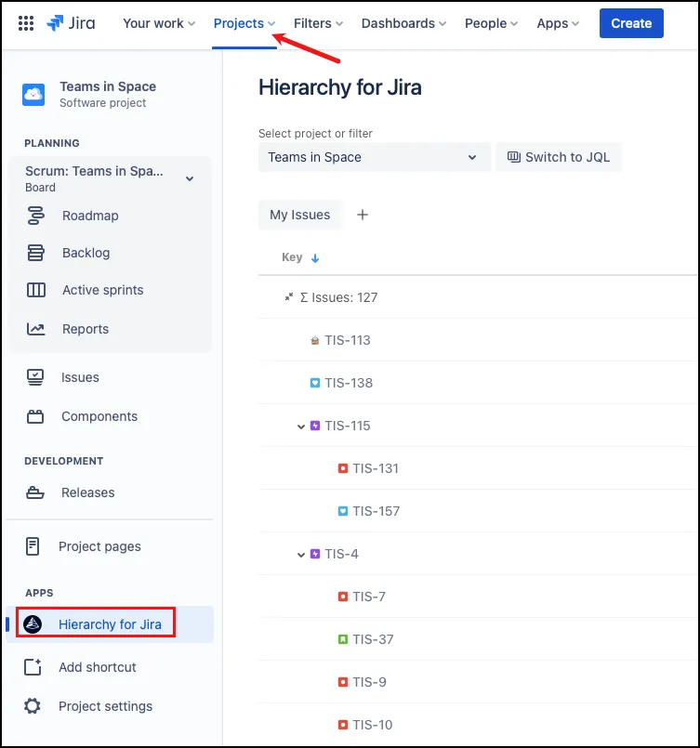The image size is (700, 748).
Task: Expand the Scrum: Teams in Space board selector
Action: (190, 179)
